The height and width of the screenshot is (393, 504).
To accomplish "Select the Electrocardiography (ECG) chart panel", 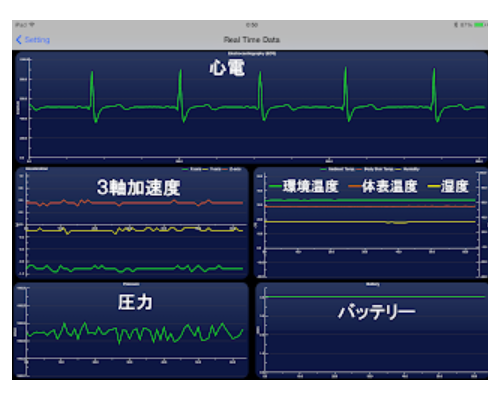I will coord(252,107).
